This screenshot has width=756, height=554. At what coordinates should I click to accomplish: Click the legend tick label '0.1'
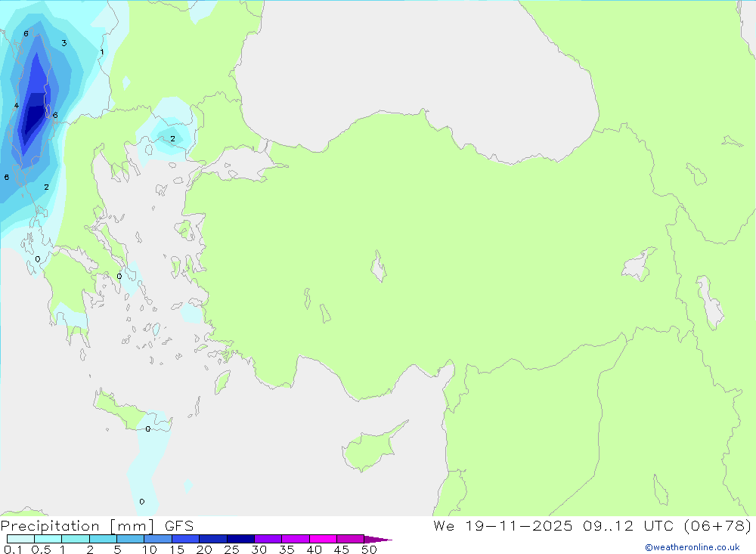click(x=13, y=549)
